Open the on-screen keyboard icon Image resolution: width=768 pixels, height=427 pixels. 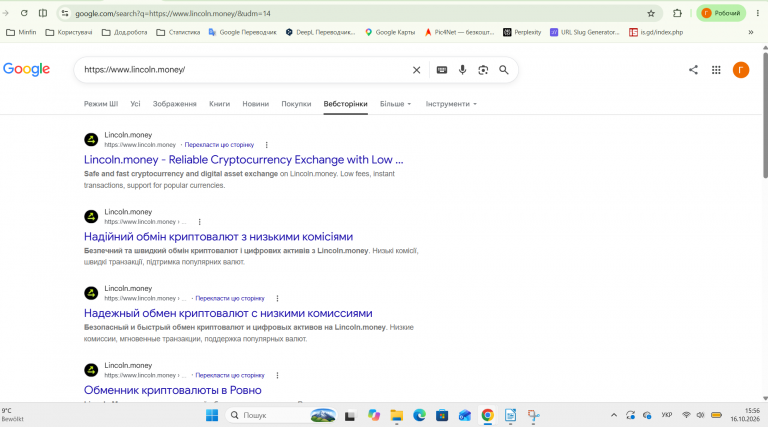point(442,70)
